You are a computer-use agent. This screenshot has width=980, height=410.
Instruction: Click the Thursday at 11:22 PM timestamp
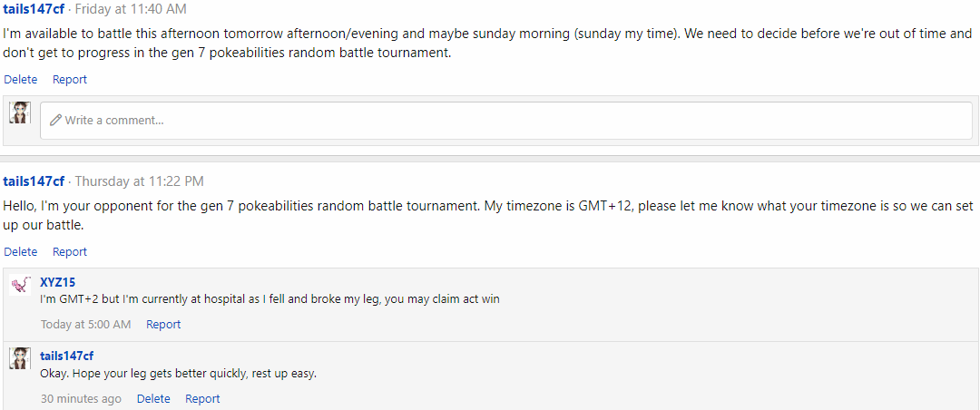(x=140, y=182)
